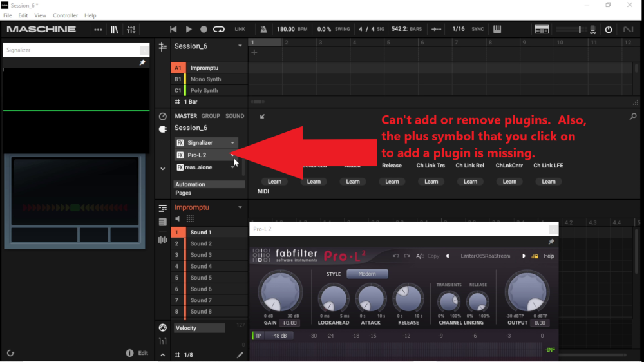Toggle the metronome icon

click(x=263, y=29)
